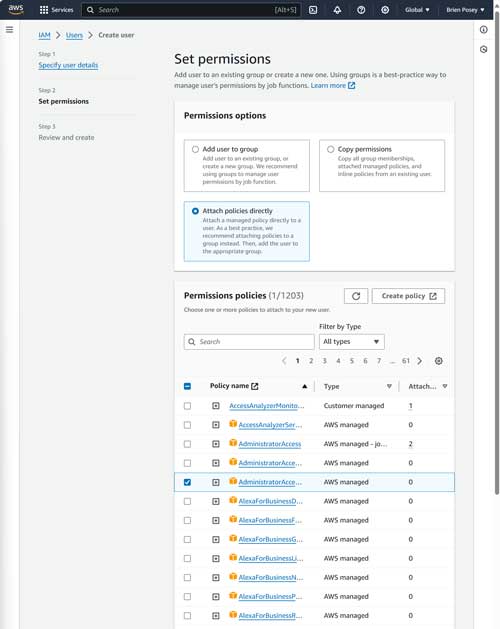The height and width of the screenshot is (629, 500).
Task: Go to page 61 of policies
Action: coord(406,361)
